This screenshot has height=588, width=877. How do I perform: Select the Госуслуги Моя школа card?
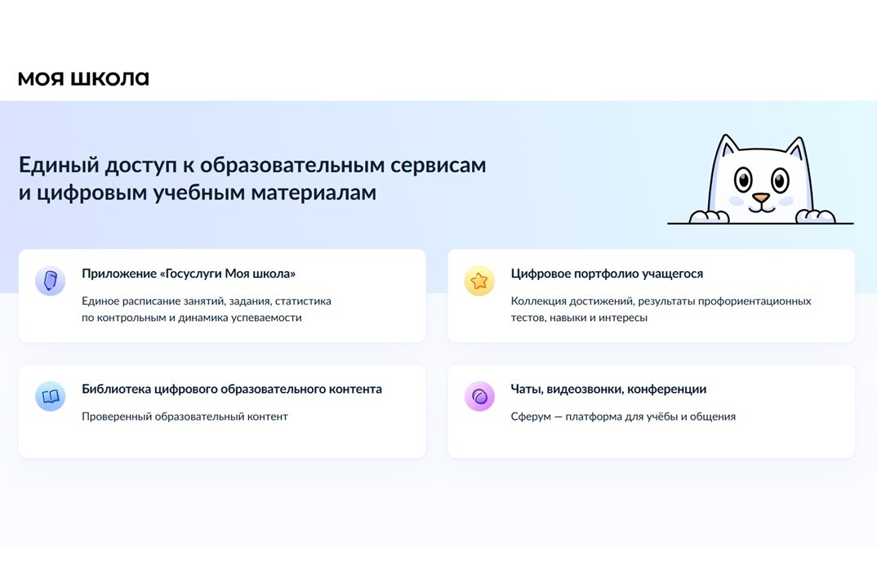click(x=222, y=296)
